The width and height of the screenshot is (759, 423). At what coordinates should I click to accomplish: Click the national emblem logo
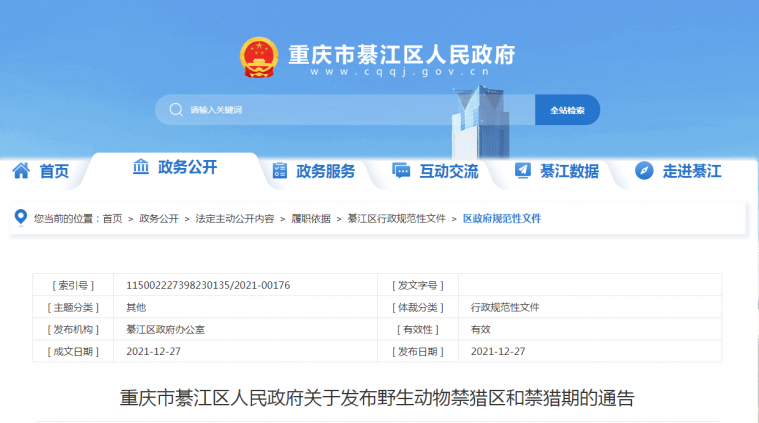[x=259, y=58]
